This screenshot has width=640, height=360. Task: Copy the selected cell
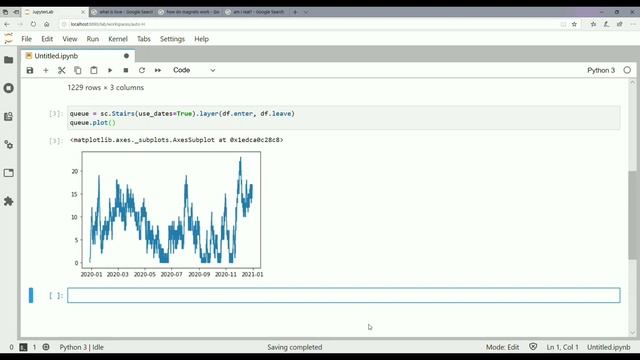(x=78, y=70)
